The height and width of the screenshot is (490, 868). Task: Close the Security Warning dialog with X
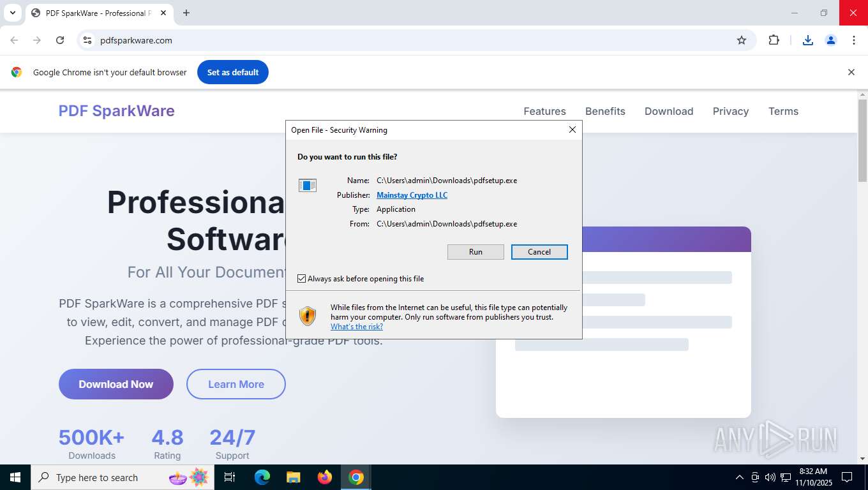pos(572,130)
